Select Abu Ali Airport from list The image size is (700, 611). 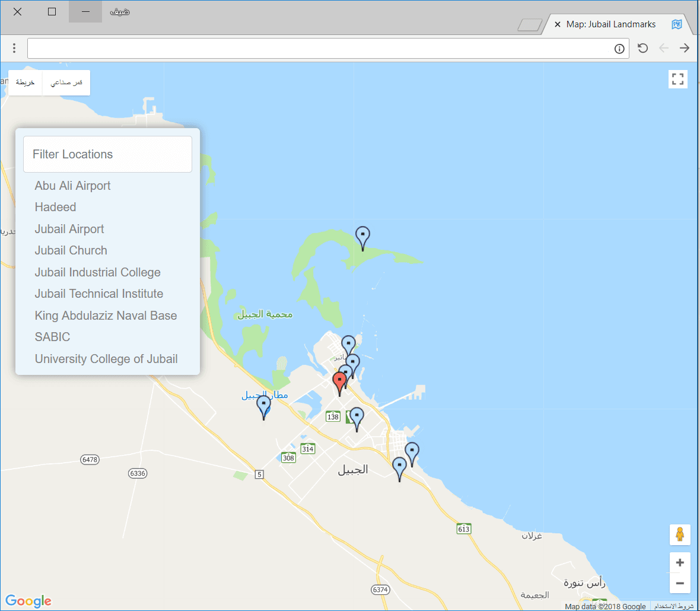72,186
